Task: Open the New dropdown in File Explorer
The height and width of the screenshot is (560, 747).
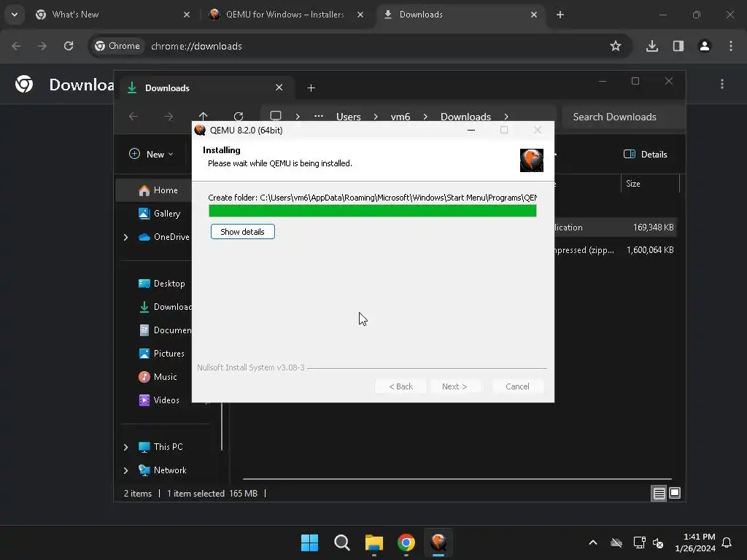Action: (152, 155)
